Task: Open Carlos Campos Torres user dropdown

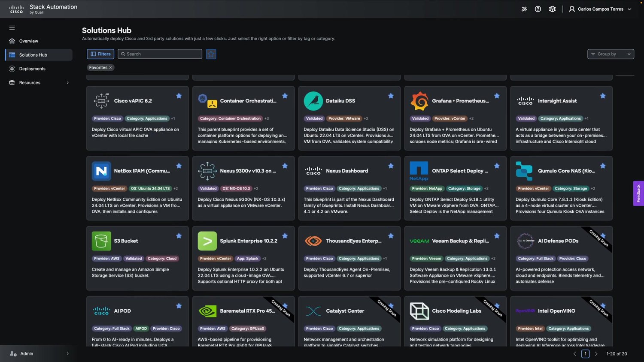Action: coord(600,9)
